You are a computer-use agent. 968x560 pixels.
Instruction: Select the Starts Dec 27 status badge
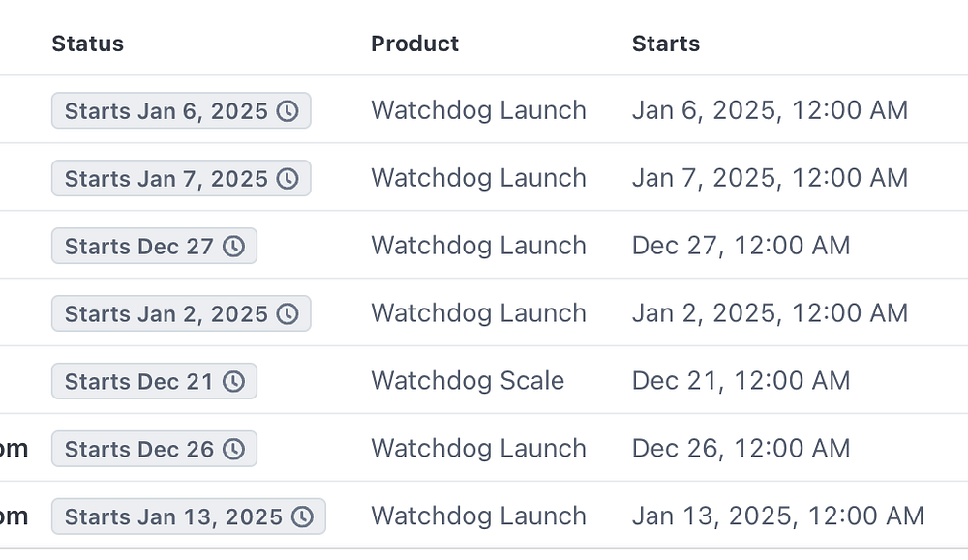click(x=140, y=247)
